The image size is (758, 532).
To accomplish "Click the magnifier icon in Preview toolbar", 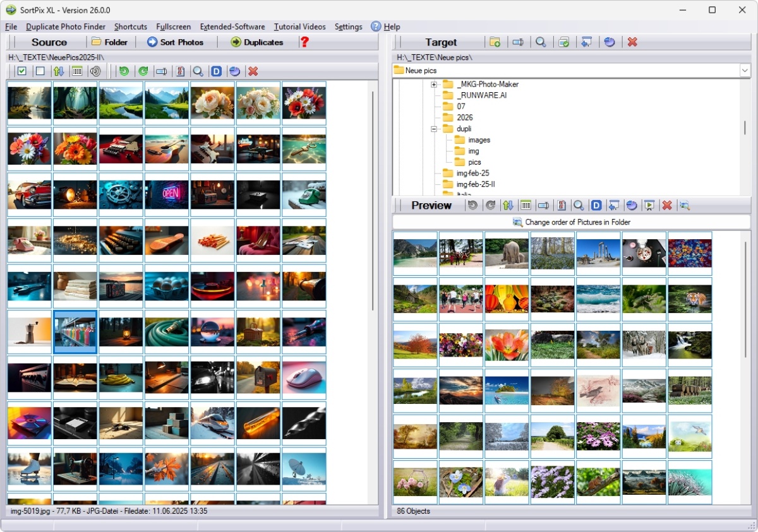I will pyautogui.click(x=578, y=205).
